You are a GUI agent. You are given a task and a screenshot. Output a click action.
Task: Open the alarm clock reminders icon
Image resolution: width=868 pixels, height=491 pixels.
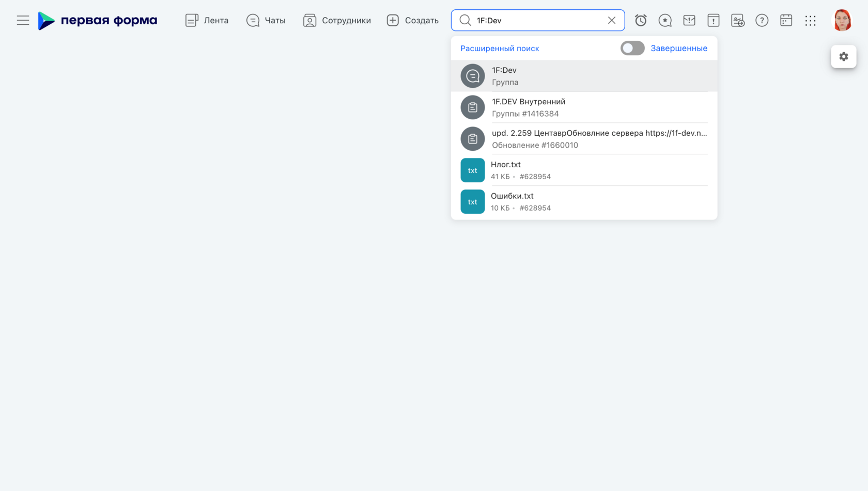pyautogui.click(x=641, y=20)
